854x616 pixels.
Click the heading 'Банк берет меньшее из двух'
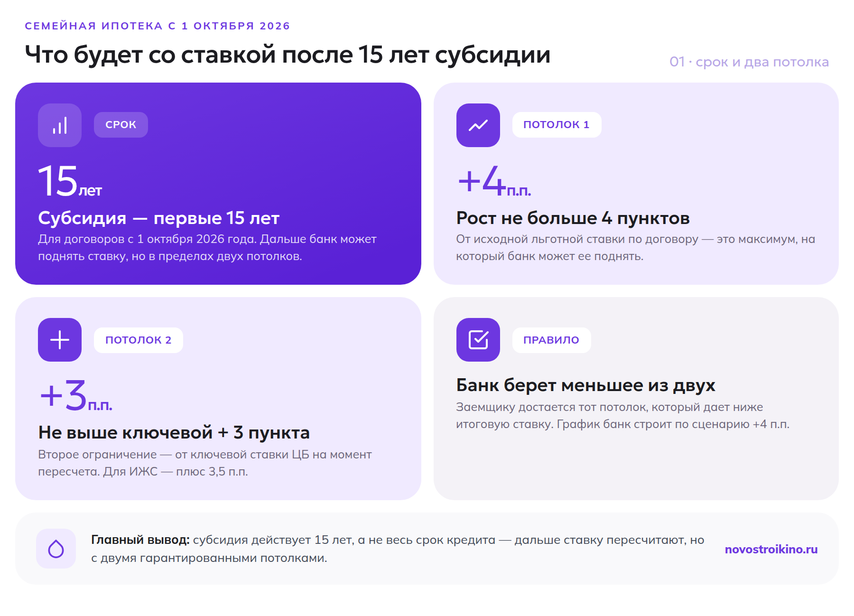[x=585, y=385]
